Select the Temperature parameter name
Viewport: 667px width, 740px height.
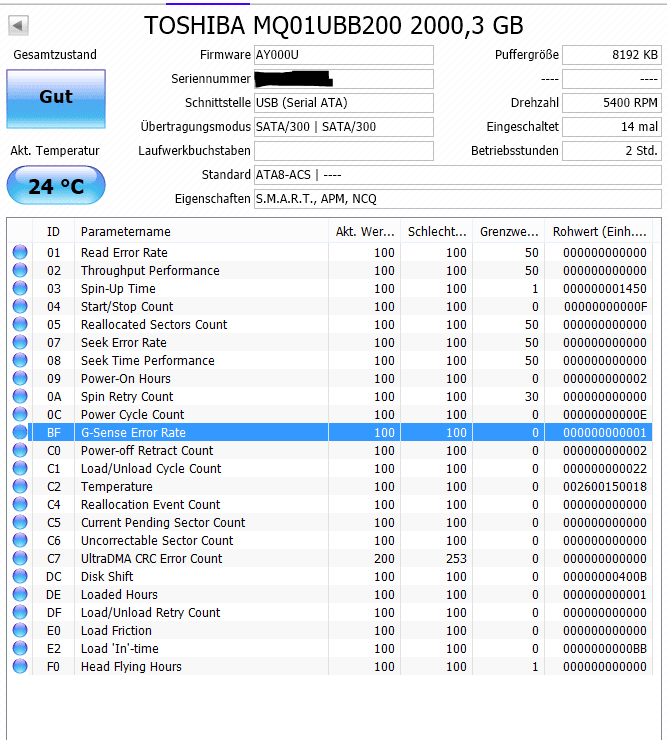(x=117, y=487)
